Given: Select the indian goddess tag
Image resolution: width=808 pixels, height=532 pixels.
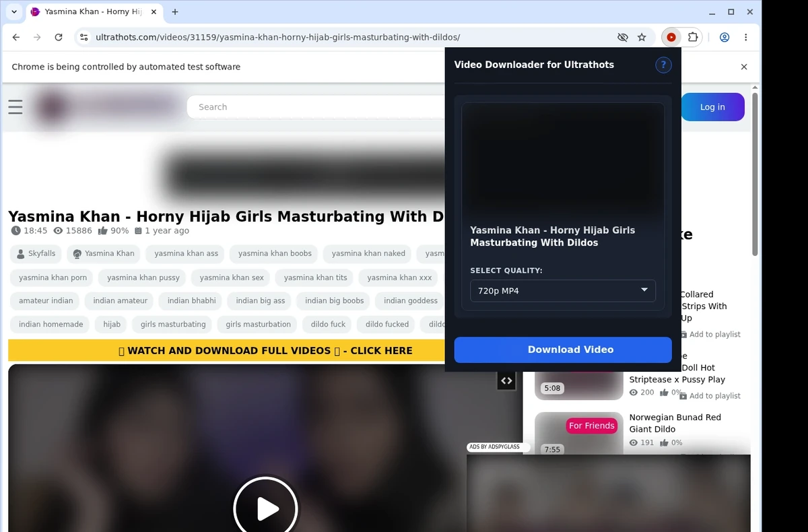Looking at the screenshot, I should click(x=410, y=301).
